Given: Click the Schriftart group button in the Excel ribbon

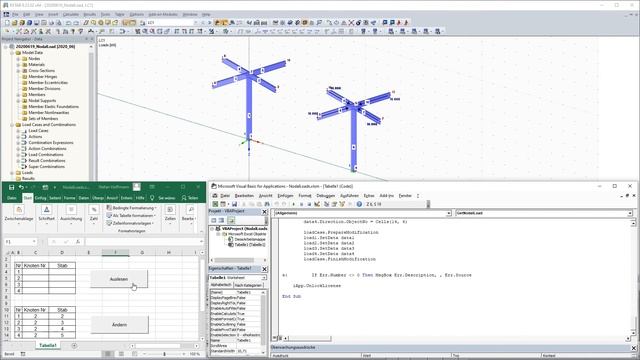Looking at the screenshot, I should tap(47, 213).
